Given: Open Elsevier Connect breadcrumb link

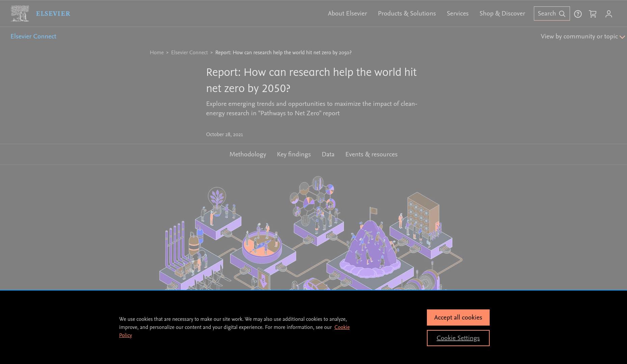Looking at the screenshot, I should pos(189,53).
